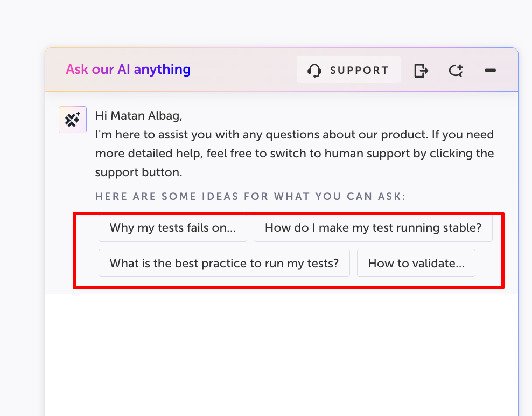
Task: Choose "What is the best practice to run my tests?"
Action: (x=224, y=263)
